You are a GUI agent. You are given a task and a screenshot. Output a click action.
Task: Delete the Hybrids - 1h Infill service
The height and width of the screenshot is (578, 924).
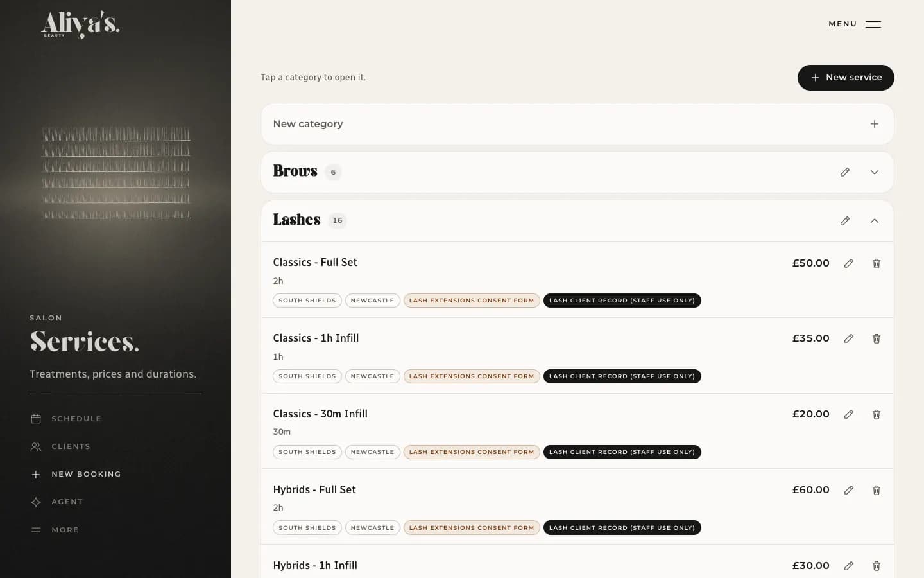(x=877, y=566)
